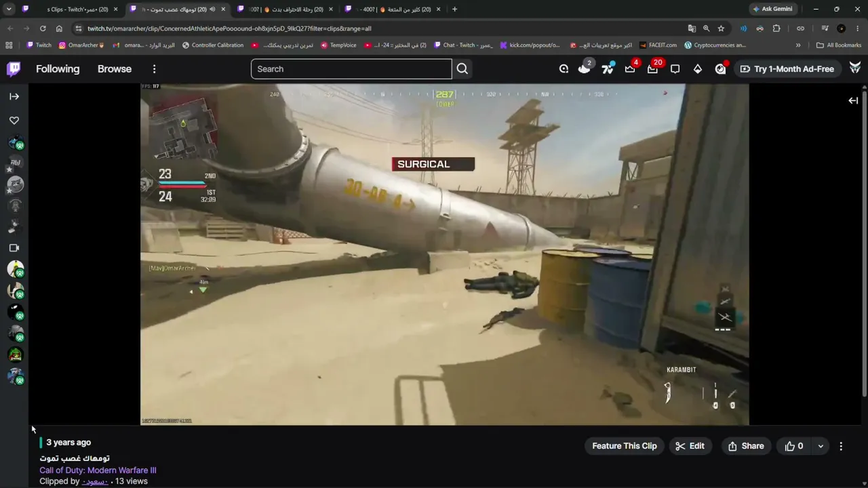Image resolution: width=868 pixels, height=488 pixels.
Task: Bookmark this page with the star
Action: 721,28
